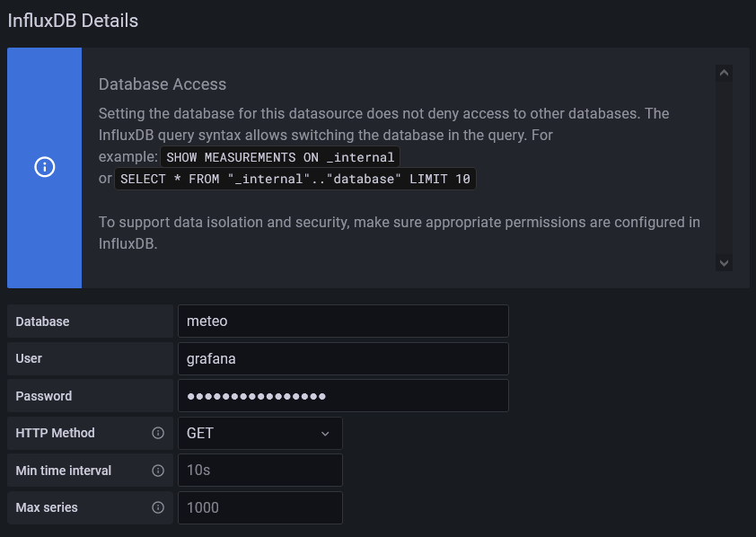Select the SELECT * FROM code snippet

[x=294, y=179]
